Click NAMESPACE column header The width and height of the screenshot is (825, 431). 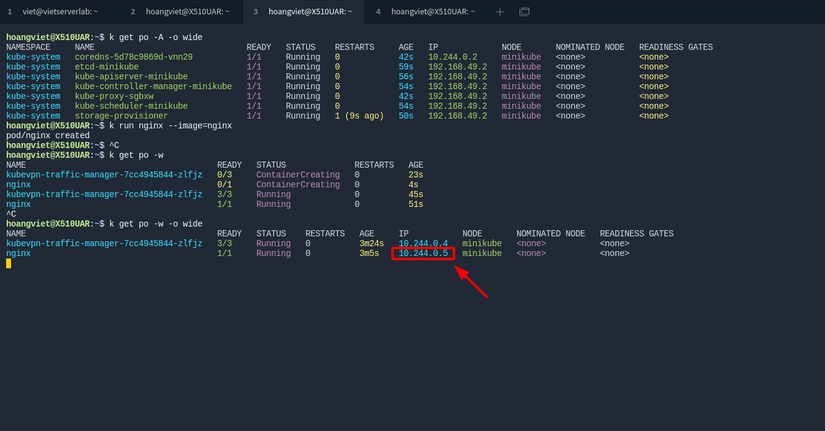tap(28, 47)
